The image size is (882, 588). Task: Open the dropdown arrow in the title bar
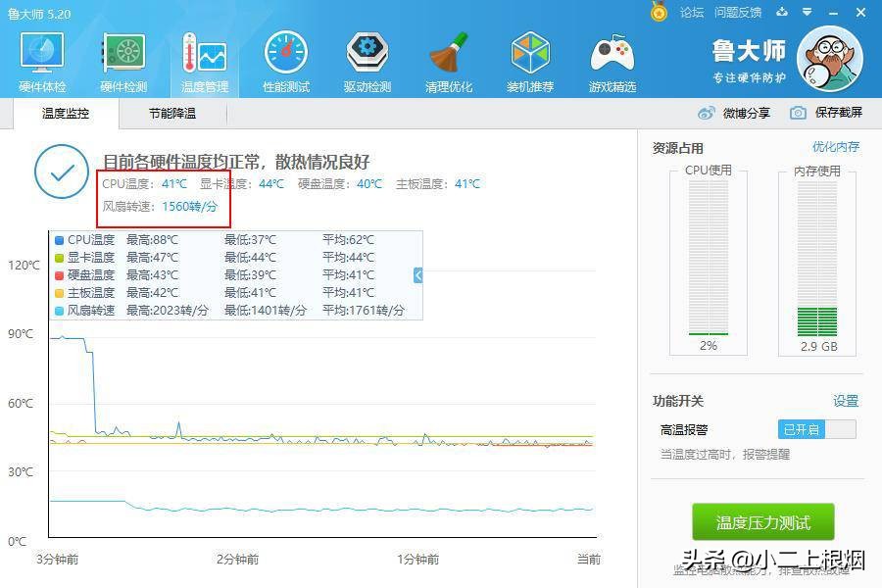[806, 11]
